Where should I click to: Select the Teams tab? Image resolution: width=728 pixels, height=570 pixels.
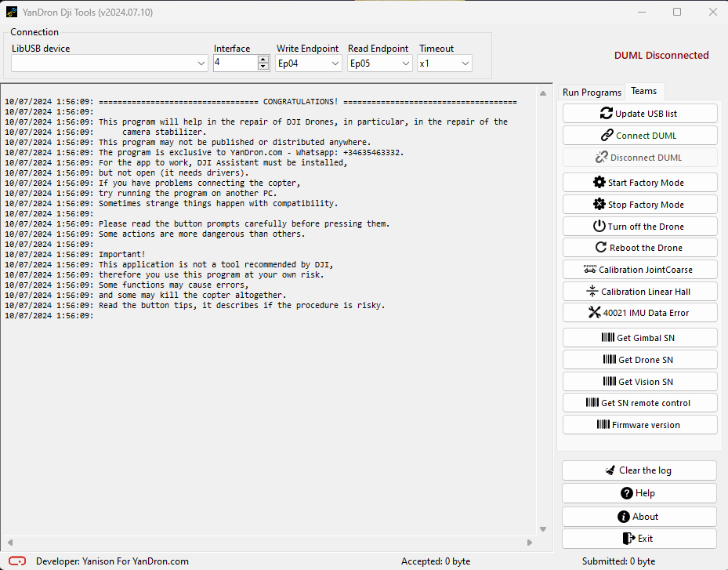pyautogui.click(x=644, y=91)
